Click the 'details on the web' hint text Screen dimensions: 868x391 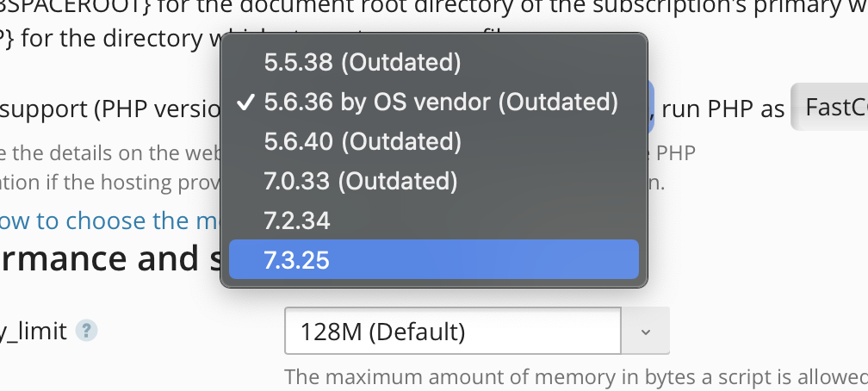point(108,154)
